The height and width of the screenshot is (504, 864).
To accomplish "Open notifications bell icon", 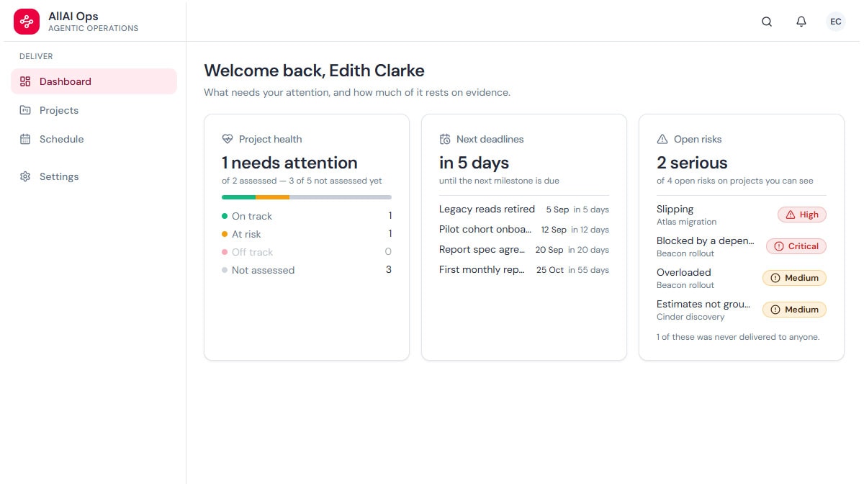I will (801, 22).
